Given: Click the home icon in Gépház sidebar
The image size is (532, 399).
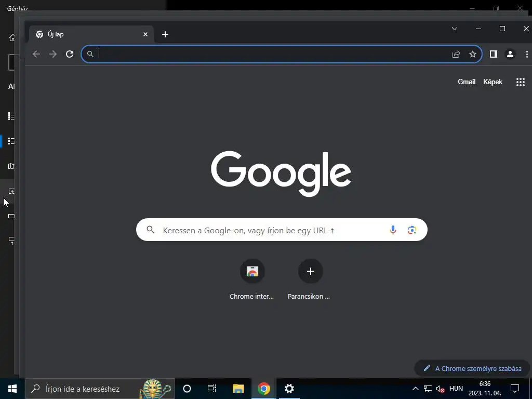Looking at the screenshot, I should coord(12,37).
